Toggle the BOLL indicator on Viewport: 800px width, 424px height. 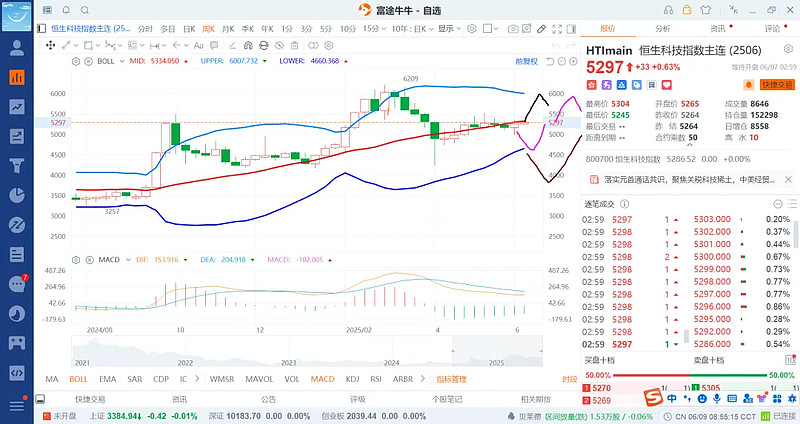[x=79, y=379]
